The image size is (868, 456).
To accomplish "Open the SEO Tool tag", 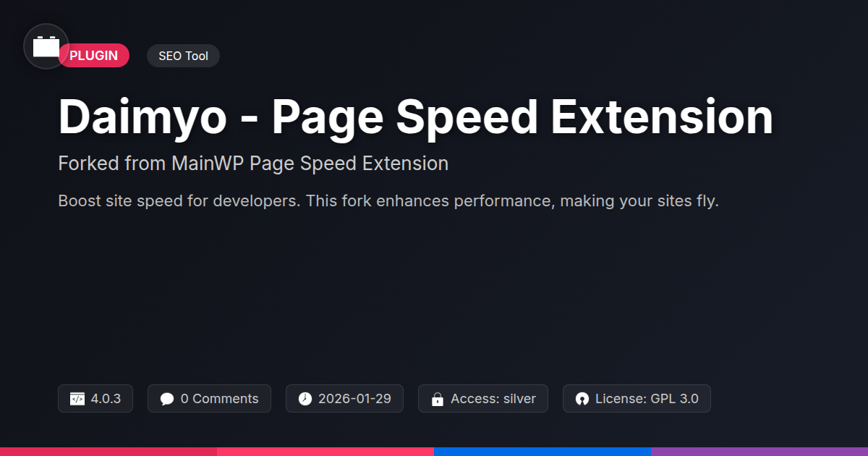I will pos(183,56).
